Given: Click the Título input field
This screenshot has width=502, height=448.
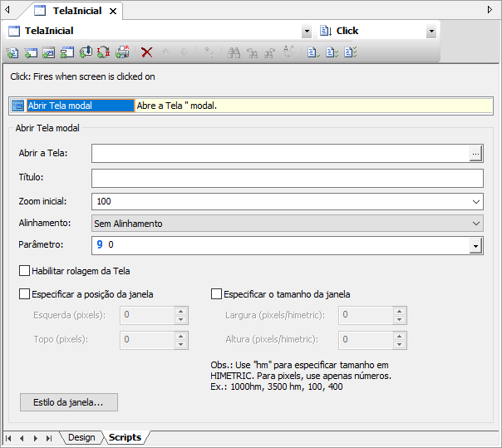Looking at the screenshot, I should tap(288, 179).
